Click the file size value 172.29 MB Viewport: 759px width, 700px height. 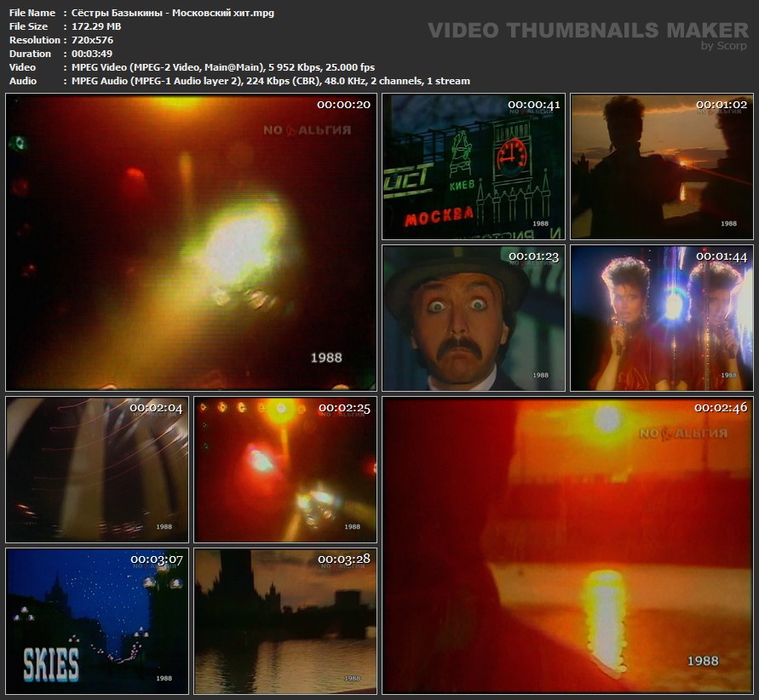[96, 26]
